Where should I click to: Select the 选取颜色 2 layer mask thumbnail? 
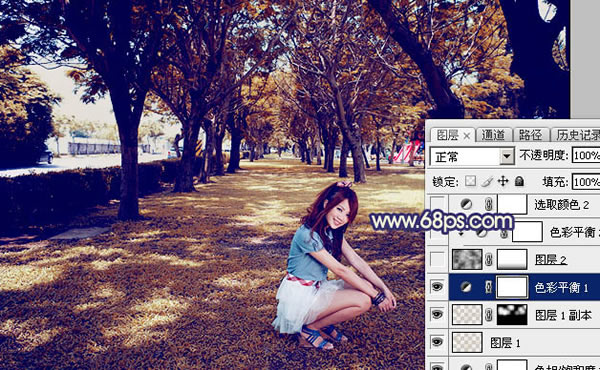[x=512, y=204]
